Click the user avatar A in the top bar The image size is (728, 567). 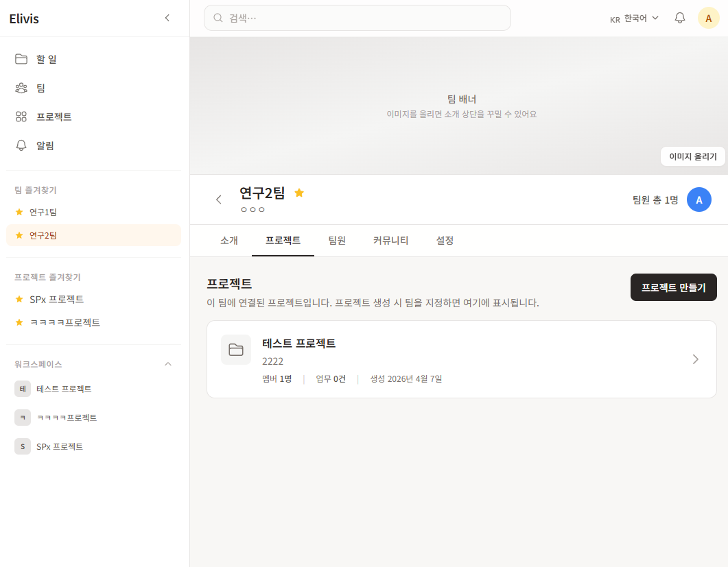coord(708,19)
